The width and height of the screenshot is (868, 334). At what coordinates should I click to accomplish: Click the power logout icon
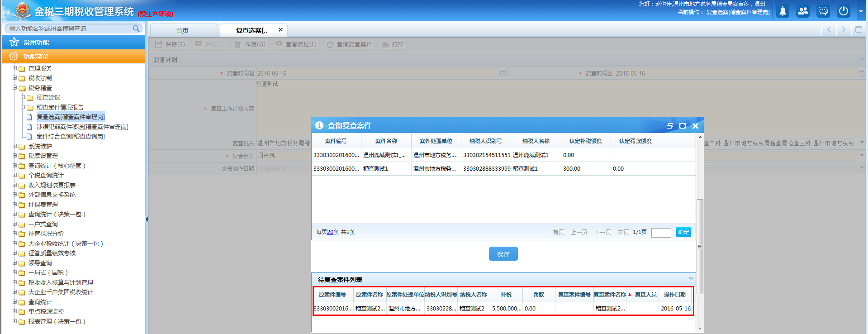(x=844, y=11)
